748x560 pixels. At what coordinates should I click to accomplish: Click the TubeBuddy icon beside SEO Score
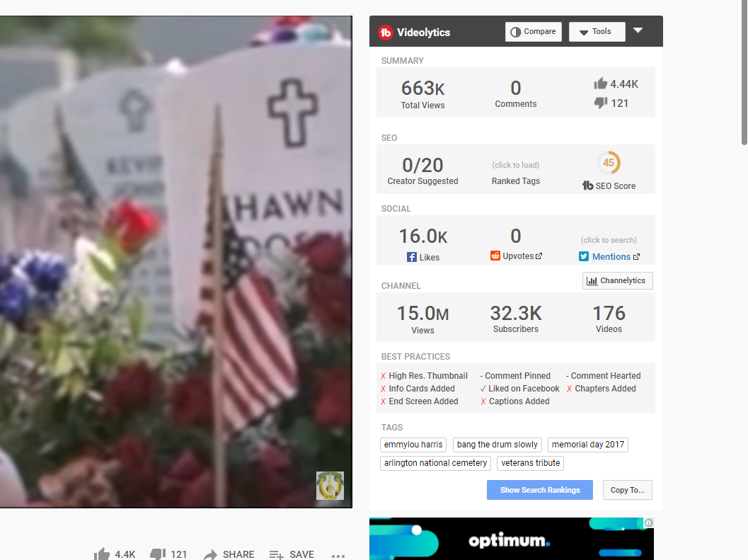point(587,185)
